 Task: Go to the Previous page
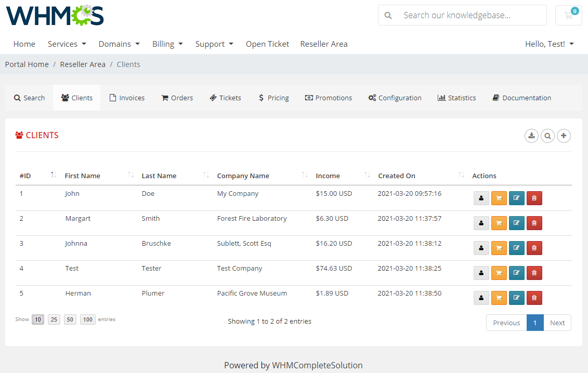tap(506, 323)
